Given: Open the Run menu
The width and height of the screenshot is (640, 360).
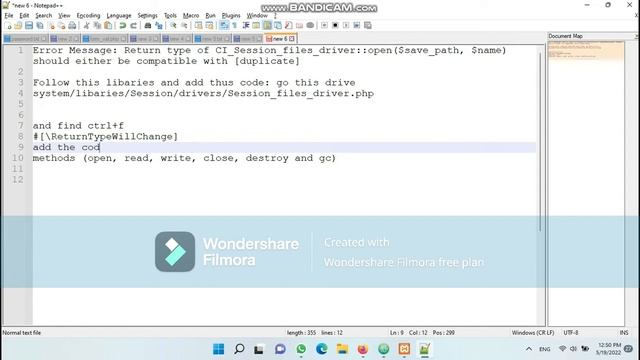Looking at the screenshot, I should [210, 16].
